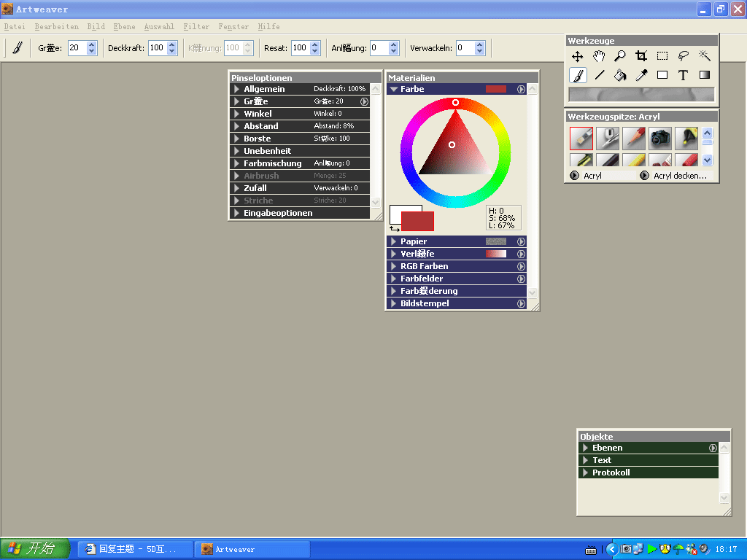This screenshot has height=560, width=747.
Task: Expand the Borste brush options
Action: coord(236,139)
